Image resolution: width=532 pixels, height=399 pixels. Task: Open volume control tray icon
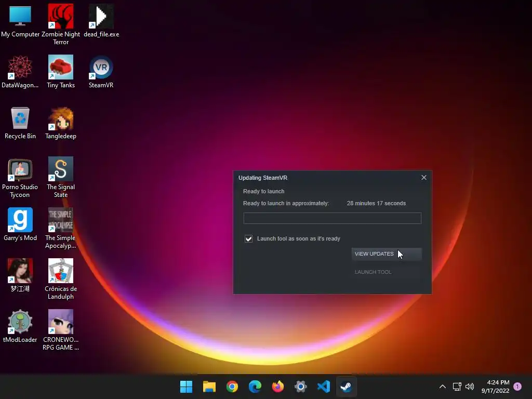tap(470, 387)
